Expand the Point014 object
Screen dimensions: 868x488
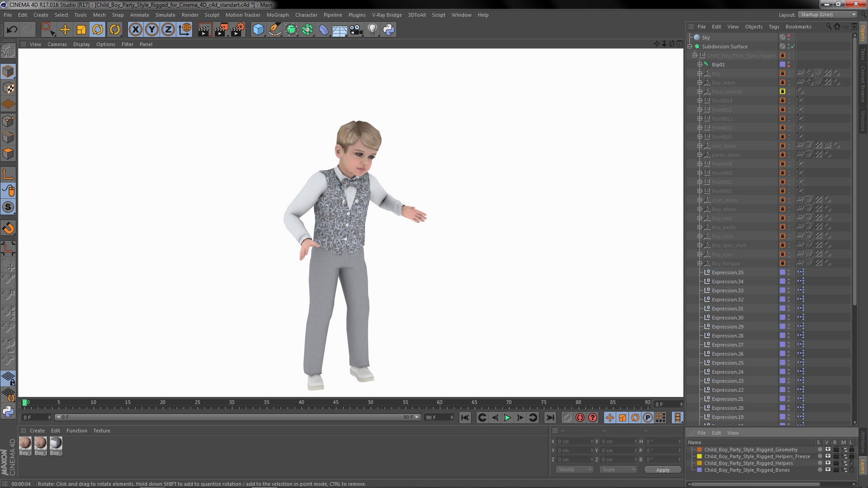(x=700, y=101)
